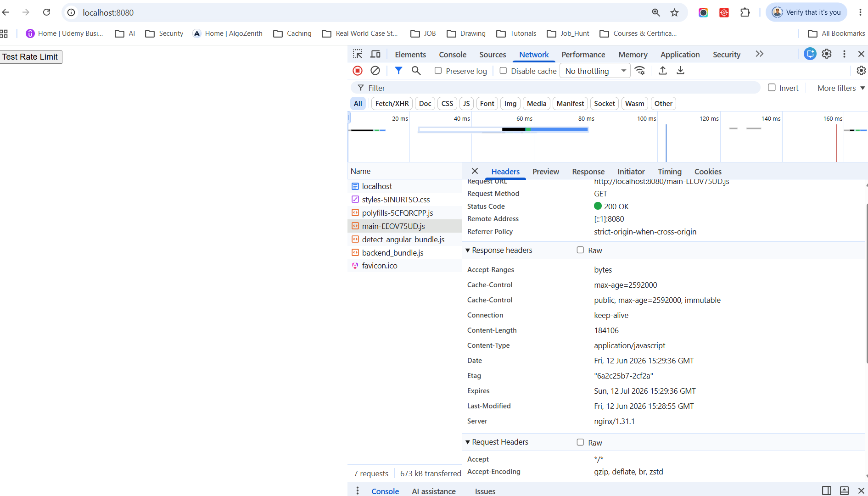Open the No throttling dropdown
The width and height of the screenshot is (868, 496).
(x=596, y=71)
